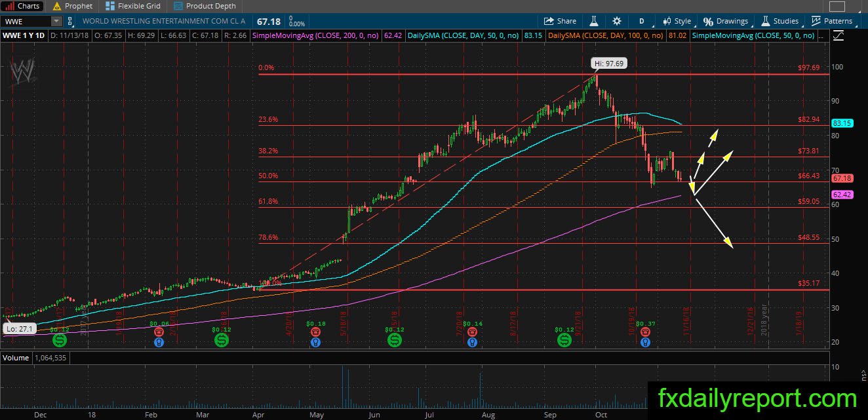Viewport: 868px width, 420px height.
Task: Open the Drawings dropdown menu
Action: tap(725, 21)
